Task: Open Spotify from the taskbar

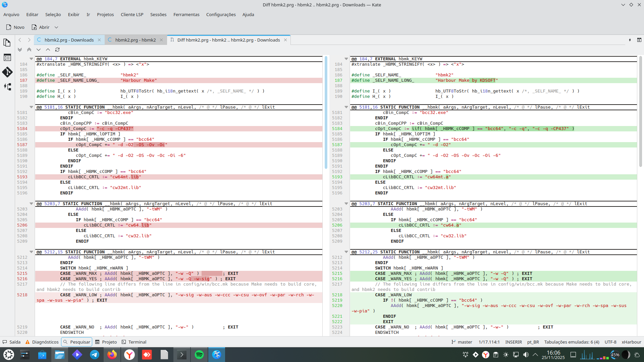Action: point(199,355)
